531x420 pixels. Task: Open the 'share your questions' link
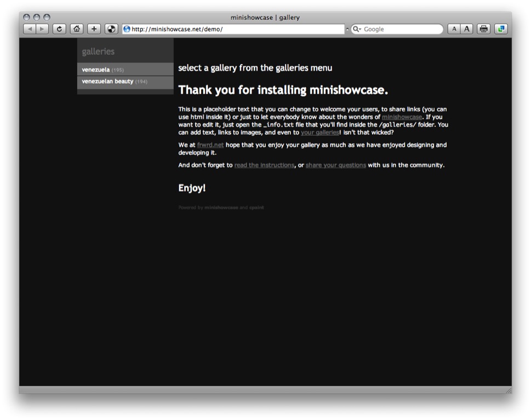pos(335,165)
